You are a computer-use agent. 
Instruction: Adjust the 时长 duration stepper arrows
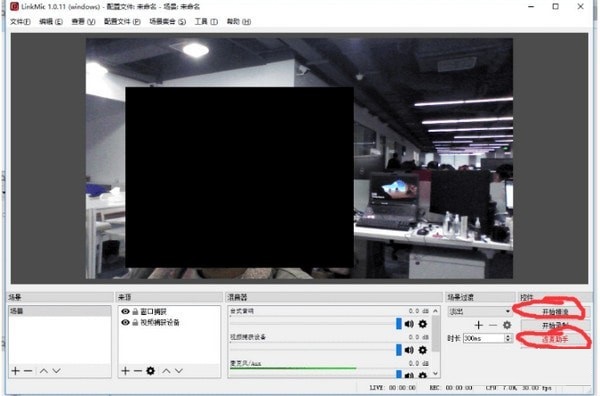[508, 338]
